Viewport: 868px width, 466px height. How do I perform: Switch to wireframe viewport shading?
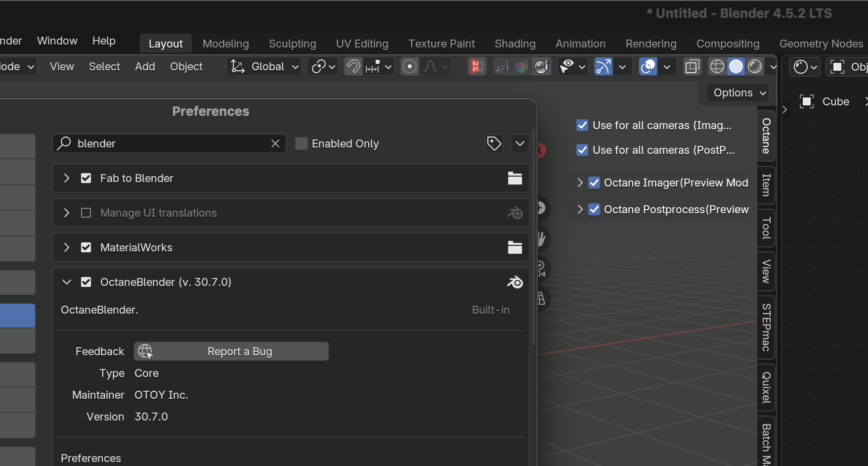click(x=717, y=66)
